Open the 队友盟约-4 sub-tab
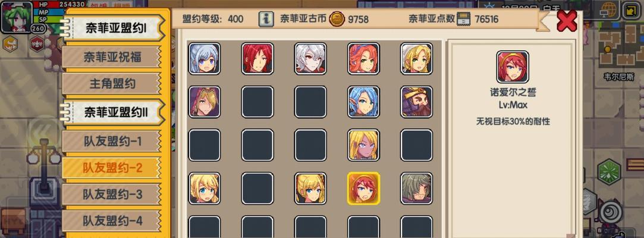The height and width of the screenshot is (238, 644). [112, 221]
